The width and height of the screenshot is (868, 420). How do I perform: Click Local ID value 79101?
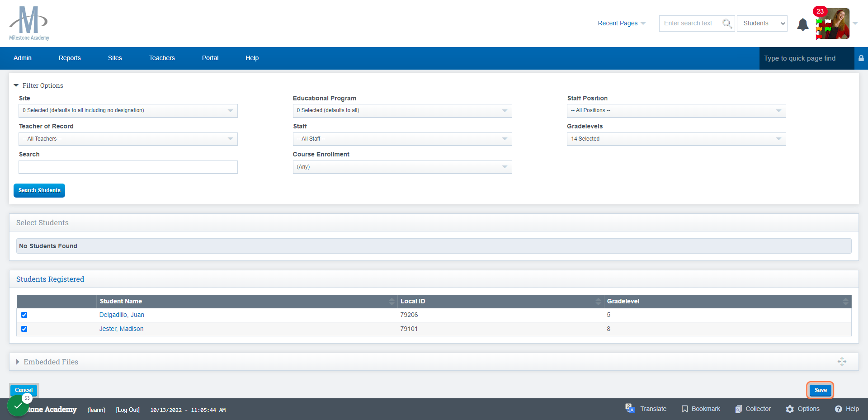(409, 329)
